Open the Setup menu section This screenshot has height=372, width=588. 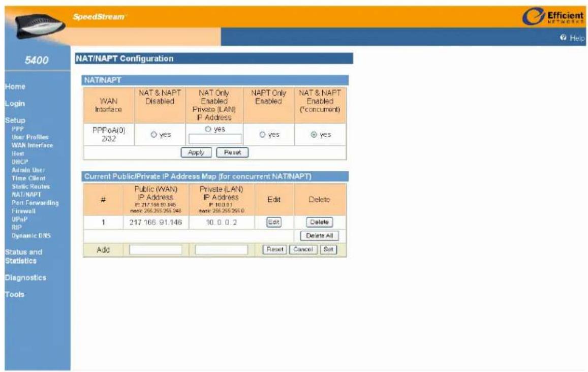pos(15,120)
